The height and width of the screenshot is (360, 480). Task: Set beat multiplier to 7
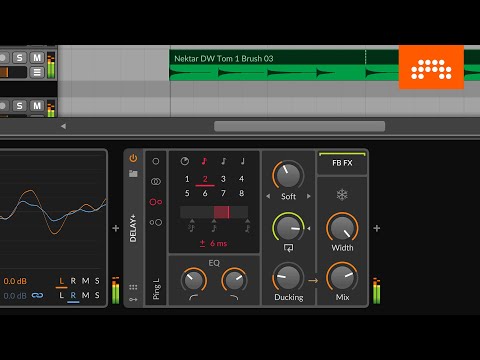pyautogui.click(x=223, y=193)
